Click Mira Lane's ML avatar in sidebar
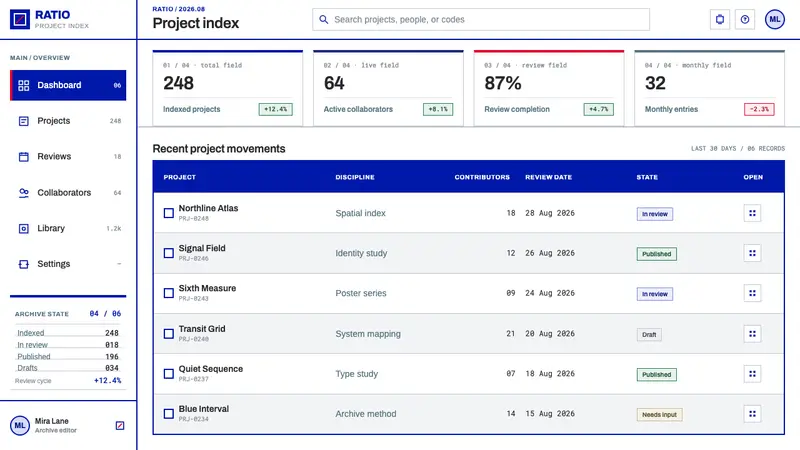The width and height of the screenshot is (800, 450). tap(20, 425)
